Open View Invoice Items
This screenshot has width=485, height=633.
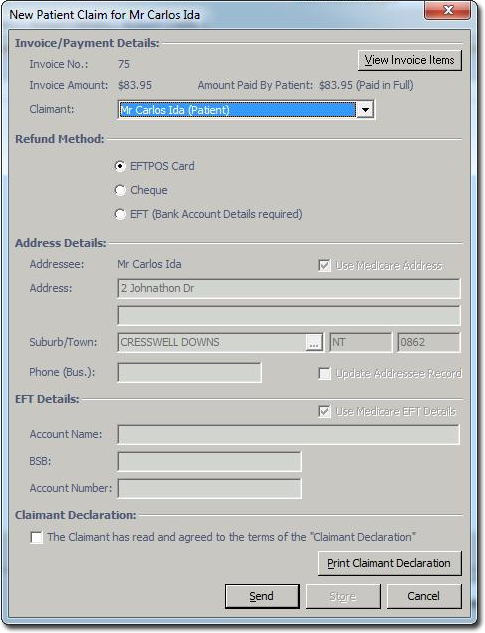click(x=409, y=60)
